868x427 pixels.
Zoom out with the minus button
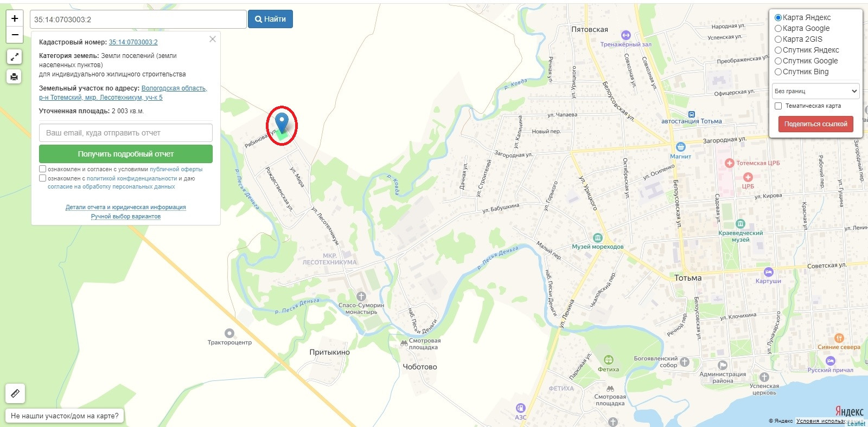pyautogui.click(x=15, y=35)
